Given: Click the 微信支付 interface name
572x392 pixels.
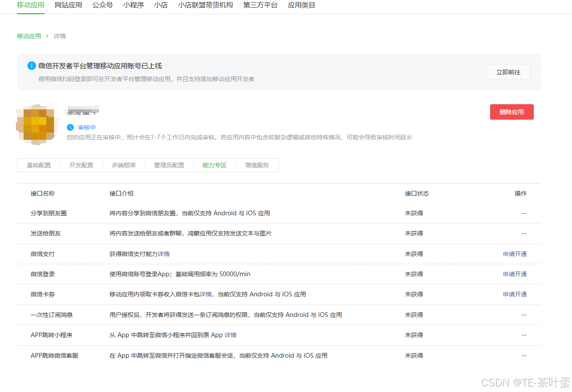Looking at the screenshot, I should coord(43,254).
